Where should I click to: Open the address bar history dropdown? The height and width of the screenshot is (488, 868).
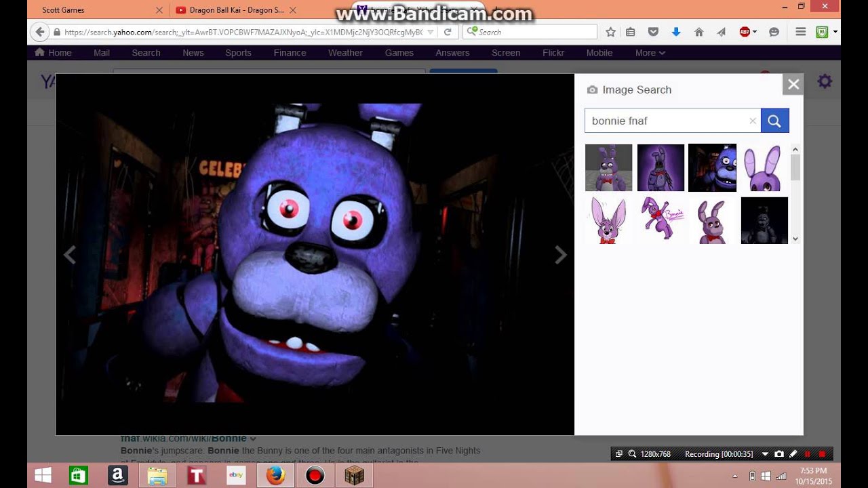coord(431,32)
